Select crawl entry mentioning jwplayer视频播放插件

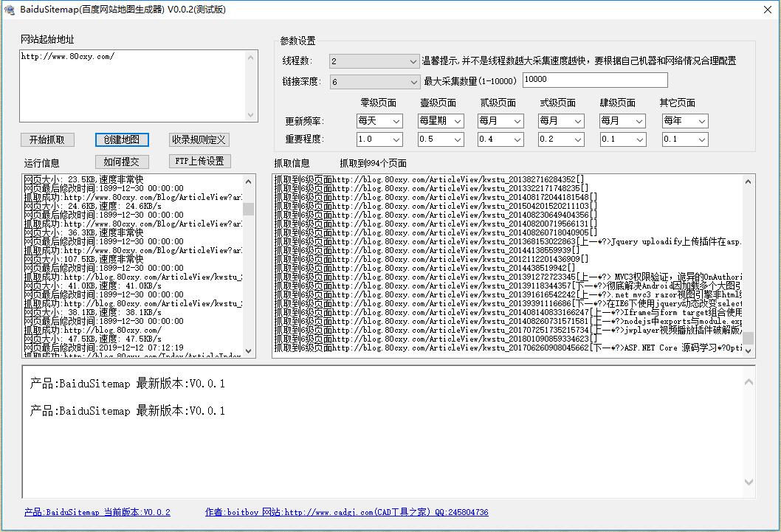pyautogui.click(x=508, y=331)
